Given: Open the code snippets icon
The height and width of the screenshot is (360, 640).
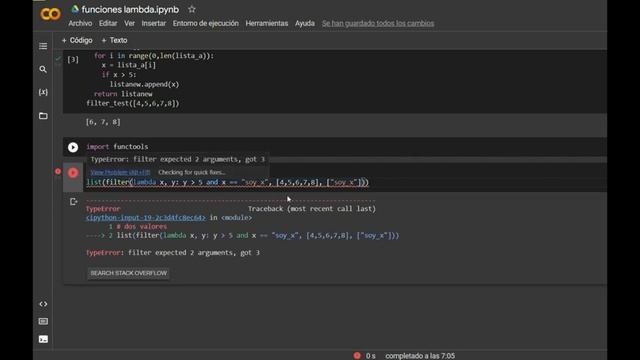Looking at the screenshot, I should [43, 304].
